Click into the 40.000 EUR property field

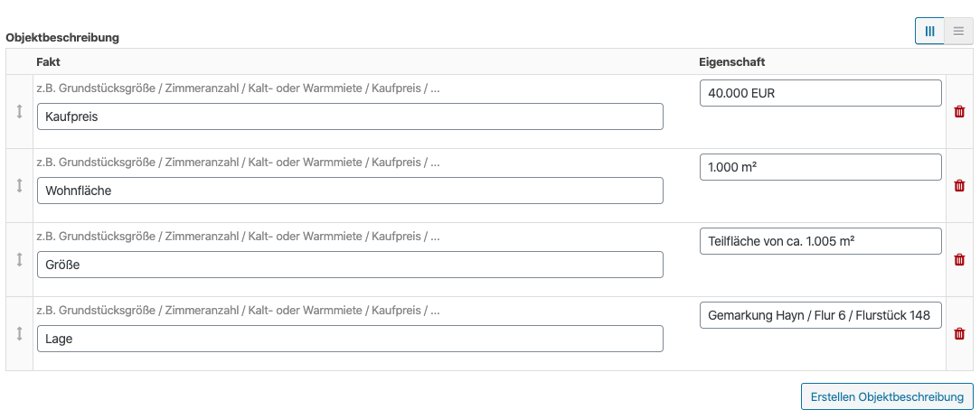(821, 93)
